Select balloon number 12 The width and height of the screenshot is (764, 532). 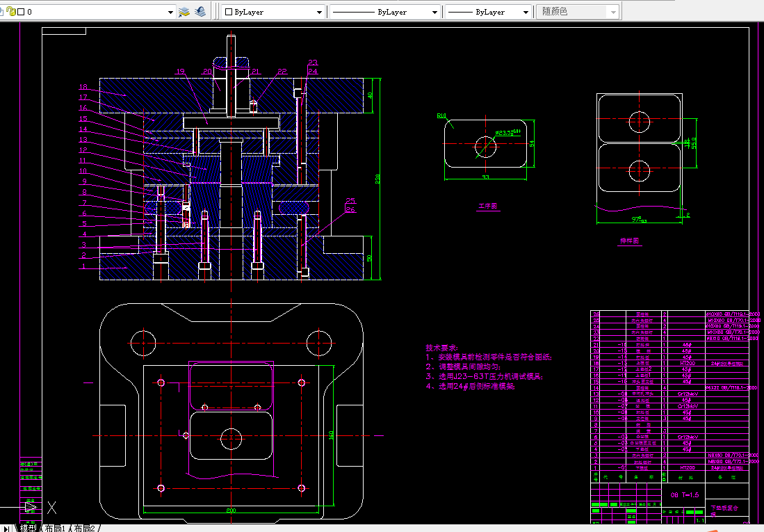[x=83, y=150]
